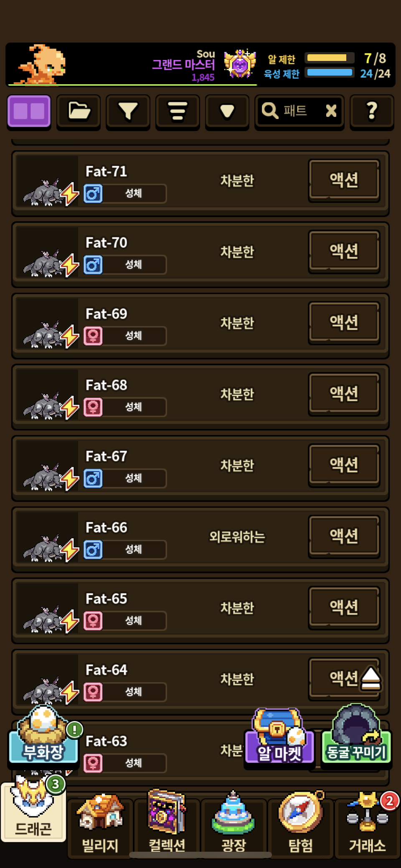This screenshot has height=868, width=401.
Task: Open the question mark help icon
Action: point(372,111)
